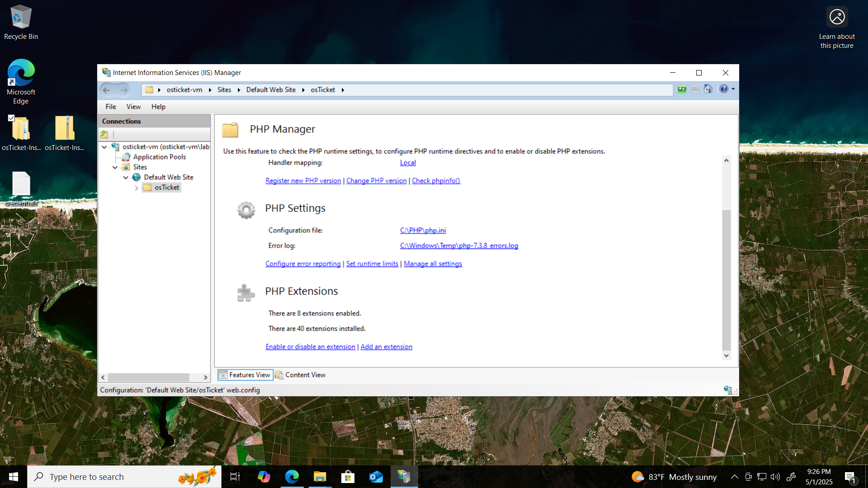Open the php-7.3.8_errors.log link
The width and height of the screenshot is (868, 488).
459,246
